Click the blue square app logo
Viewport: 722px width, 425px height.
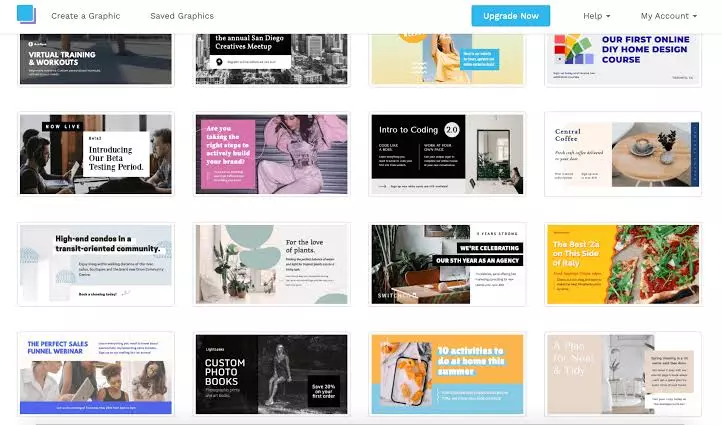pos(26,14)
